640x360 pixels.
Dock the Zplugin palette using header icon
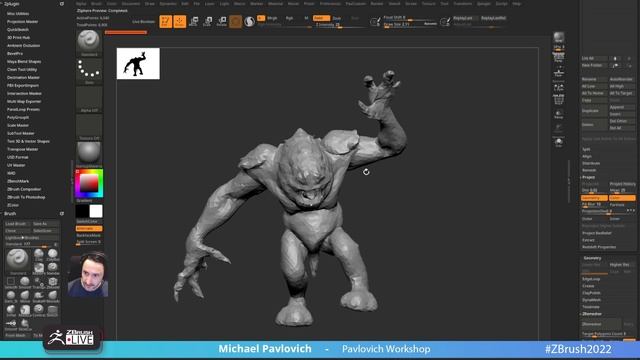pos(62,4)
